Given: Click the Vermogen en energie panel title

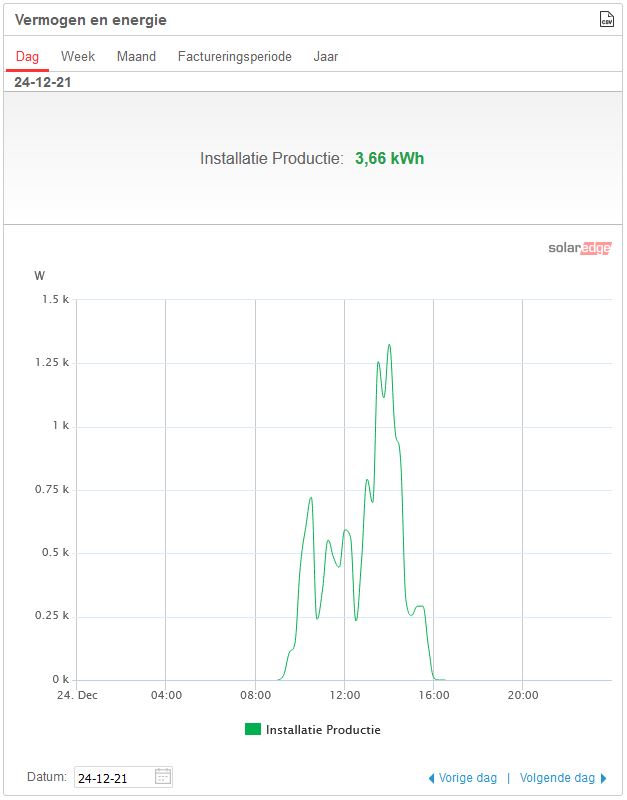Looking at the screenshot, I should [x=91, y=20].
